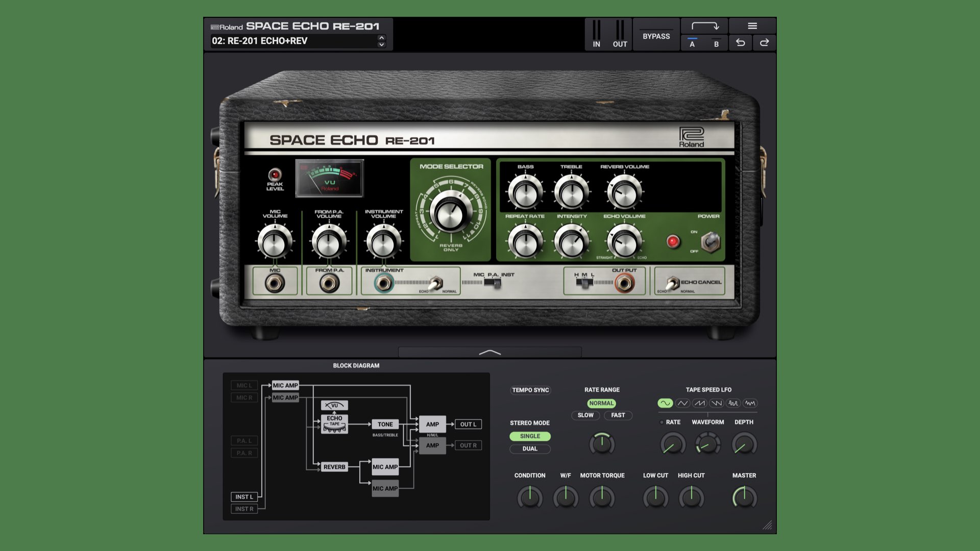The width and height of the screenshot is (980, 551).
Task: Select the falling sawtooth LFO waveform
Action: (x=716, y=403)
